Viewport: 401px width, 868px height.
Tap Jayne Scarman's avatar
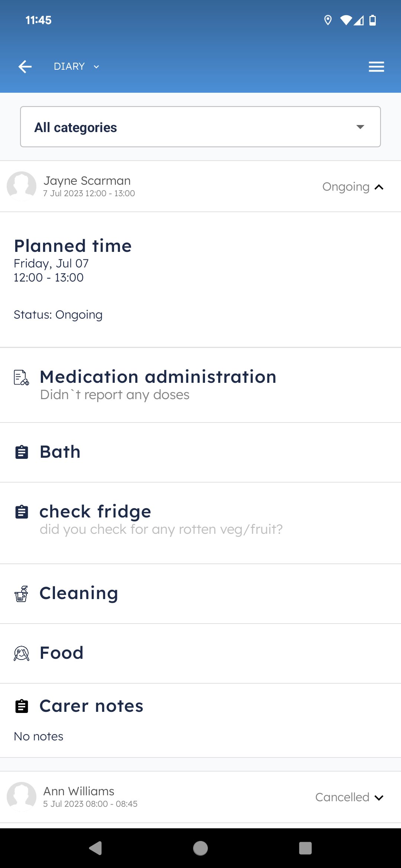(22, 186)
